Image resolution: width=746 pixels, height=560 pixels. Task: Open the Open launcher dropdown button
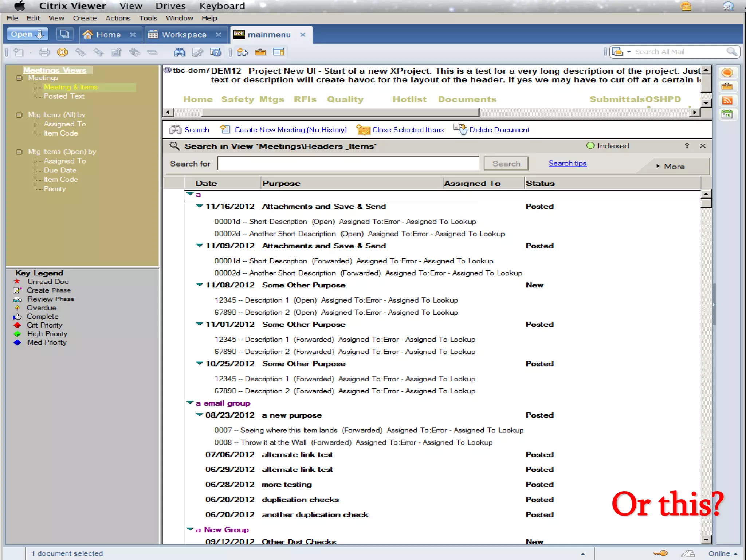[28, 34]
